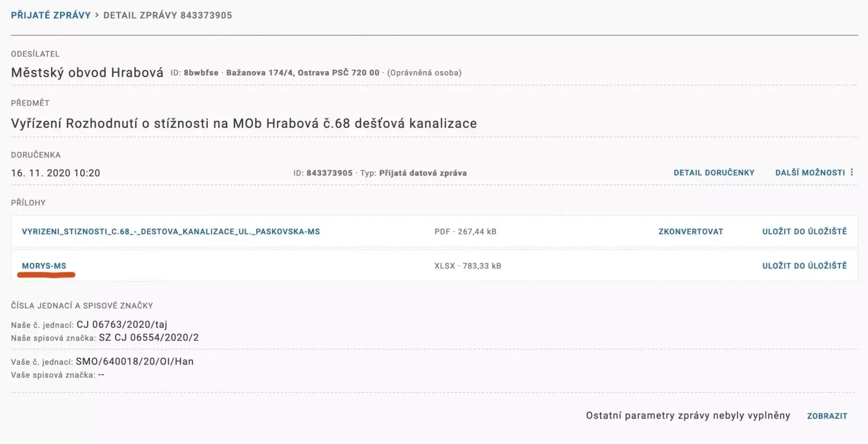Screen dimensions: 868x444
Task: Click file mark SZ CJ 06554/2020/2
Action: (148, 338)
